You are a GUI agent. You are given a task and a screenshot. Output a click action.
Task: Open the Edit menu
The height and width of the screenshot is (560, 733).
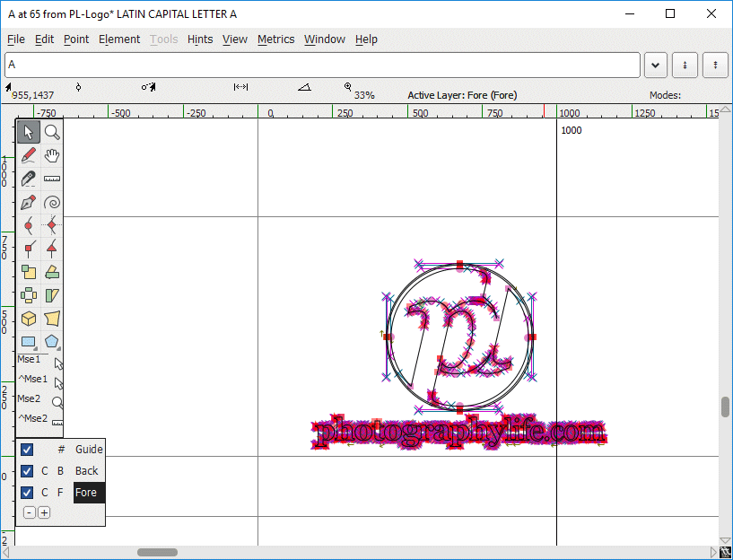pos(44,39)
